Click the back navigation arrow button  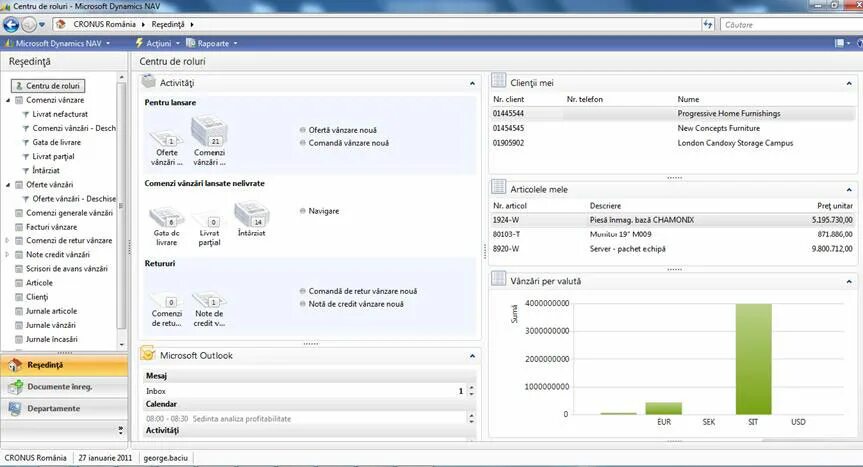(11, 24)
